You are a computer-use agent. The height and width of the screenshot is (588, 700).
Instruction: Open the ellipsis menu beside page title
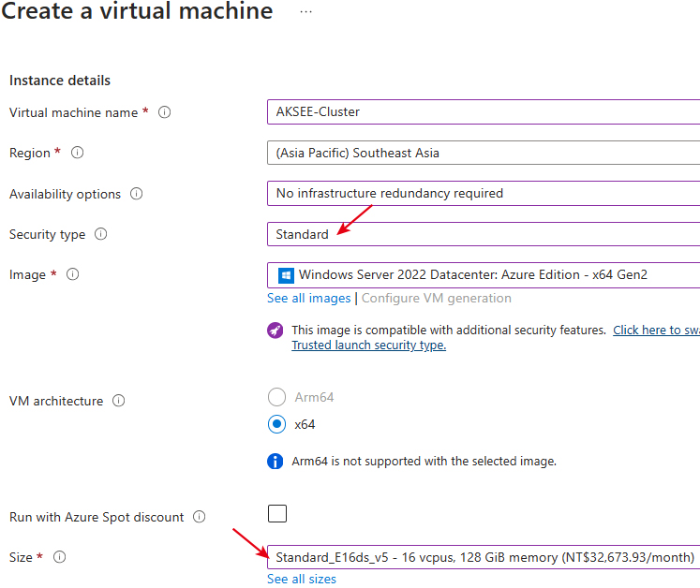tap(305, 11)
